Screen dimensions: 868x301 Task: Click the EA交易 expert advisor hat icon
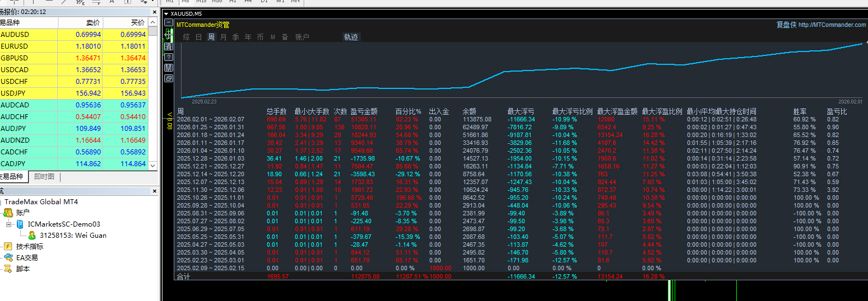8,257
